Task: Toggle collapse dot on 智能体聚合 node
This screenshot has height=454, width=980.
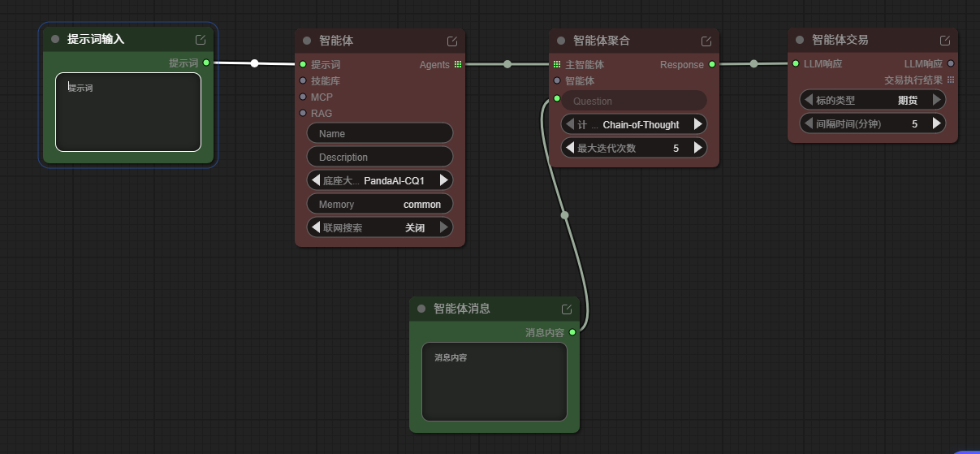Action: pos(561,41)
